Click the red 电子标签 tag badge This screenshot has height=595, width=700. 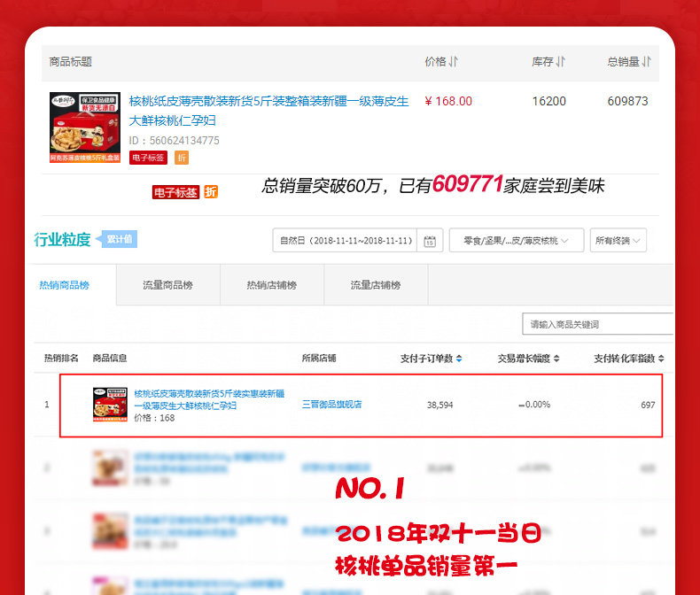[x=148, y=158]
